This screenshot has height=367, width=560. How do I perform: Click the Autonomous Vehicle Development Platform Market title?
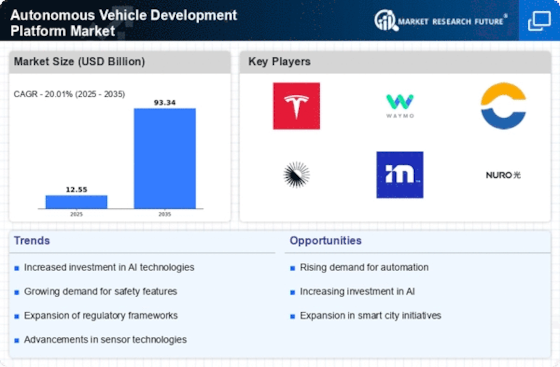pyautogui.click(x=124, y=23)
